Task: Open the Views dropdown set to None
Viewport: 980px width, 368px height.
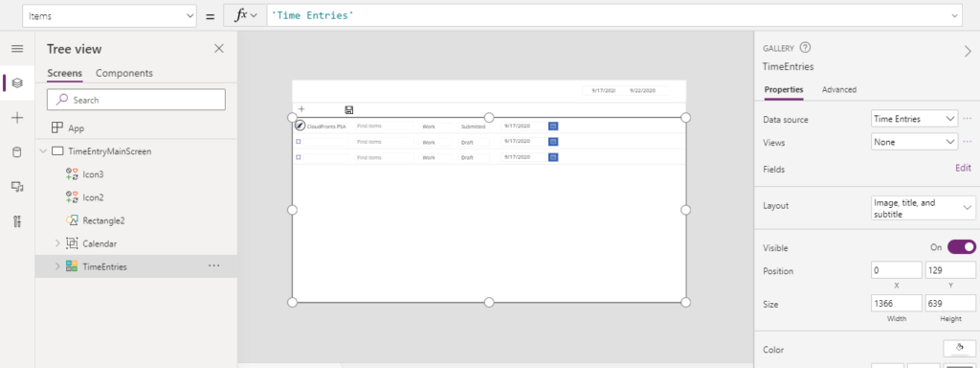Action: pyautogui.click(x=914, y=142)
